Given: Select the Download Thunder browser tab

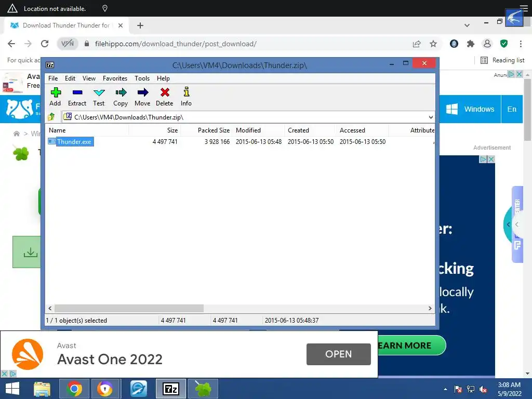Looking at the screenshot, I should [x=66, y=25].
